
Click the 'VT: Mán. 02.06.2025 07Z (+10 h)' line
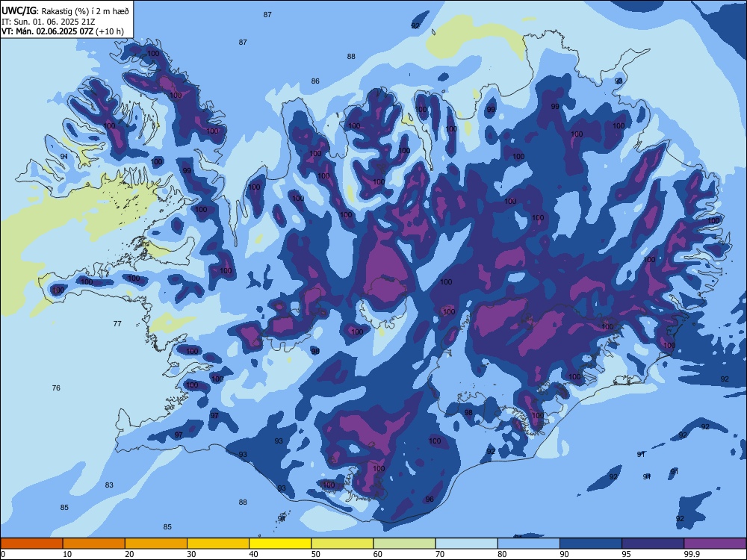63,31
